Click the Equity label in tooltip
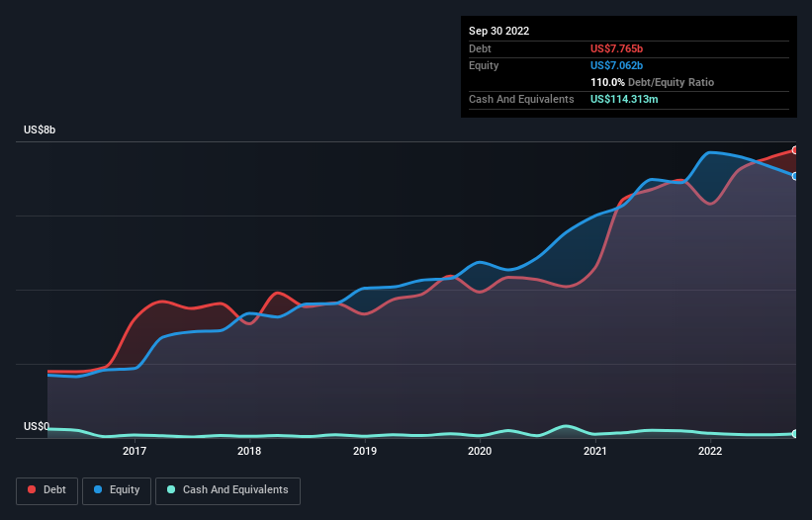812x520 pixels. point(484,65)
